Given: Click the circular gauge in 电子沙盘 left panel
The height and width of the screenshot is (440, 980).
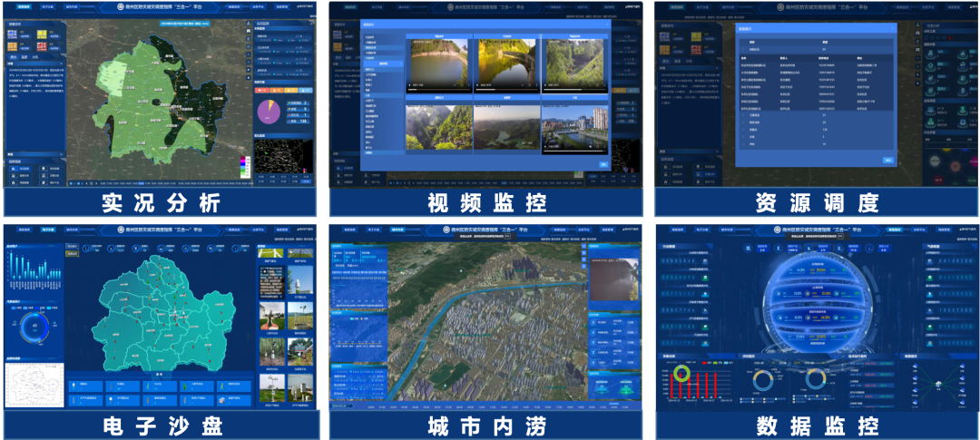Looking at the screenshot, I should [x=34, y=326].
